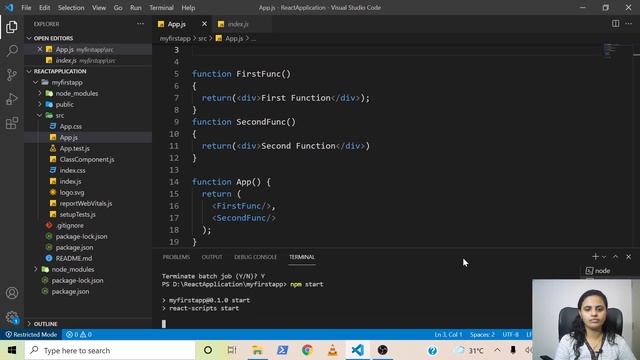Open VLC media player from taskbar
The height and width of the screenshot is (360, 640).
pyautogui.click(x=333, y=350)
